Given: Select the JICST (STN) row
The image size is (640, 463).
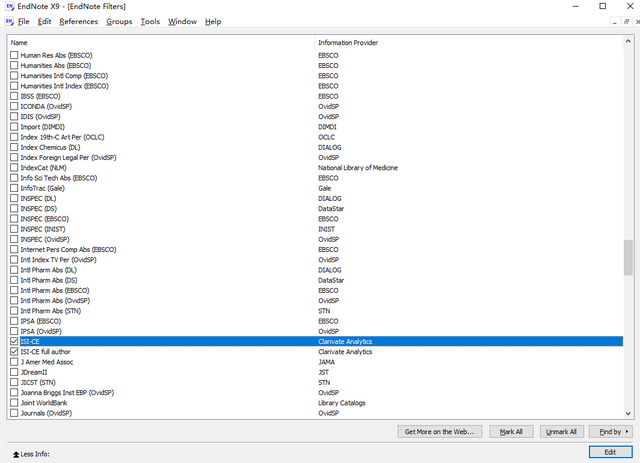Looking at the screenshot, I should 316,383.
